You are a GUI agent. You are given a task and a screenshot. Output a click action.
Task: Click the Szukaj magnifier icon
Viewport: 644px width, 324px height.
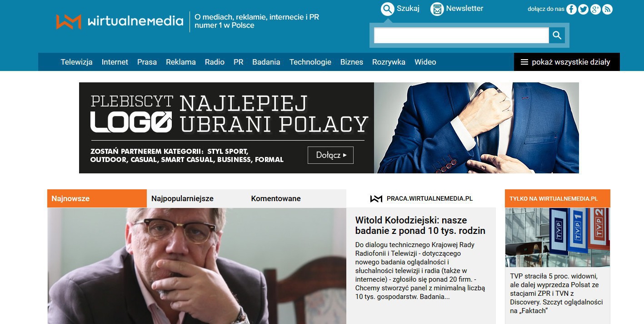[x=387, y=9]
